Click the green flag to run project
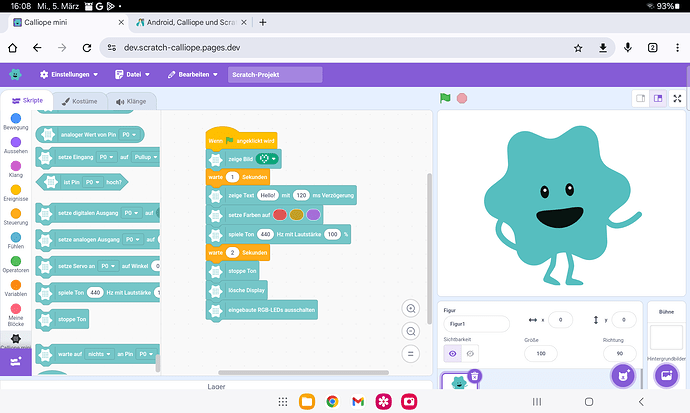This screenshot has height=413, width=690. [445, 98]
